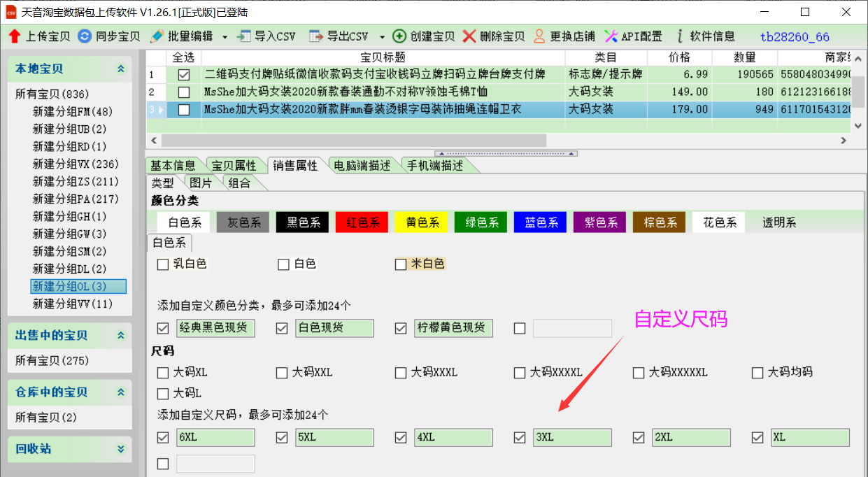Screen dimensions: 868x477
Task: Click the 上传宝贝 upload arrow icon
Action: pos(14,36)
